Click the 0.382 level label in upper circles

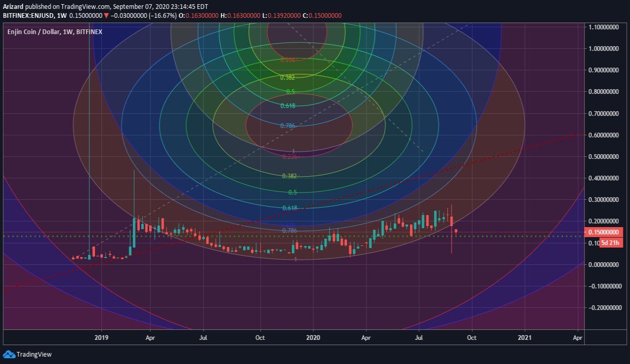288,77
